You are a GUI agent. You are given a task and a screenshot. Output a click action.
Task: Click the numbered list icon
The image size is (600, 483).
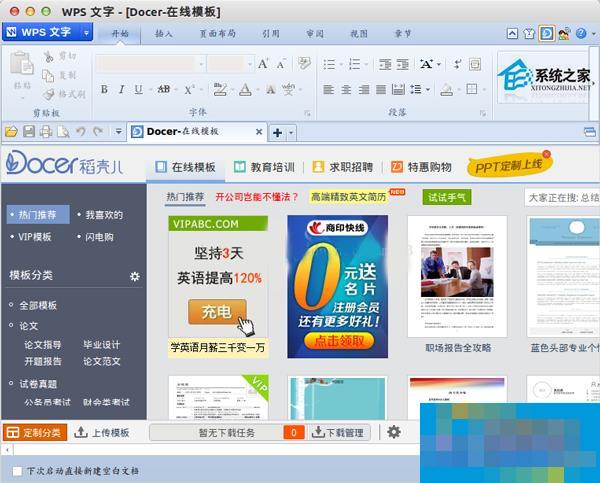click(354, 64)
